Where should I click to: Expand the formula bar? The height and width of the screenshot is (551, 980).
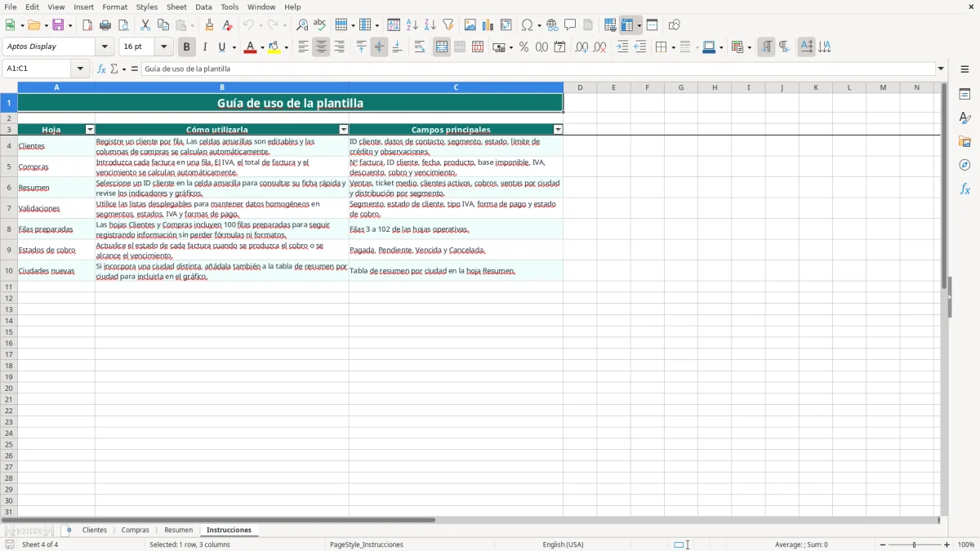pos(941,69)
